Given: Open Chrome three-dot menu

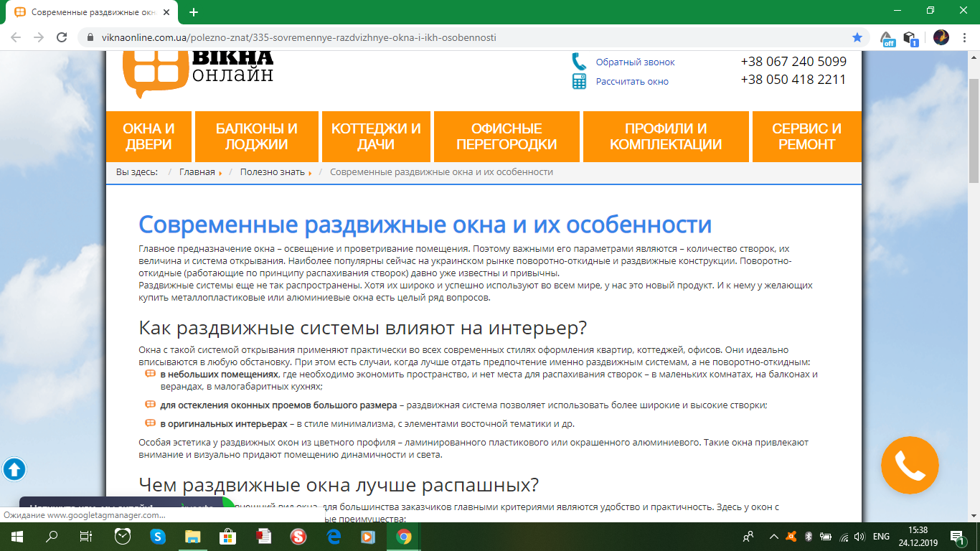Looking at the screenshot, I should click(x=965, y=37).
